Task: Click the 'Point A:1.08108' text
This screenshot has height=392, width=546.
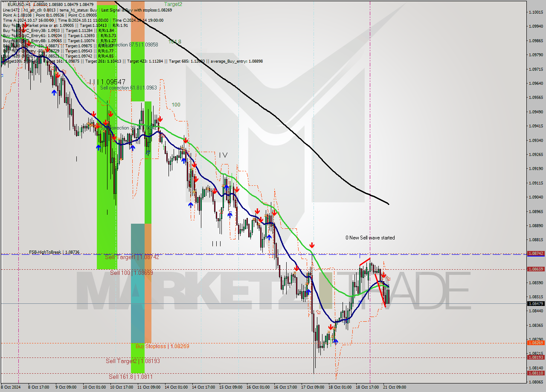Action: click(x=16, y=15)
